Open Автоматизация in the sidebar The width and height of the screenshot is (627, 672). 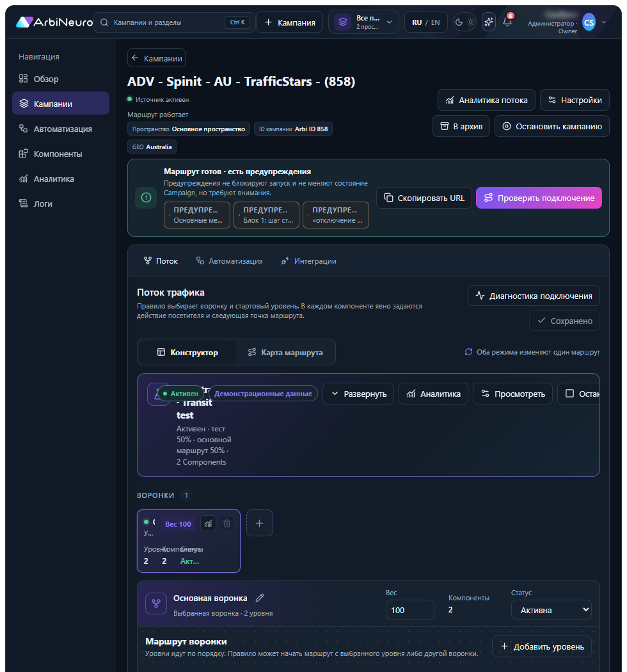tap(60, 129)
